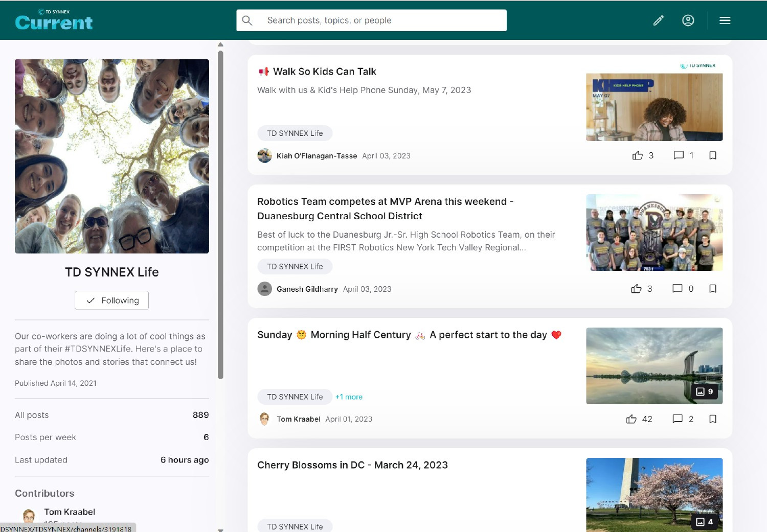Click the TD SYNNEX Life channel heading
The width and height of the screenshot is (767, 532).
pyautogui.click(x=112, y=272)
